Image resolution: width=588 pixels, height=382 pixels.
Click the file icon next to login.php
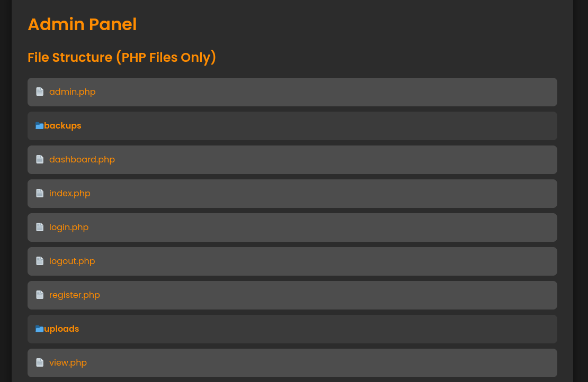[x=40, y=228]
